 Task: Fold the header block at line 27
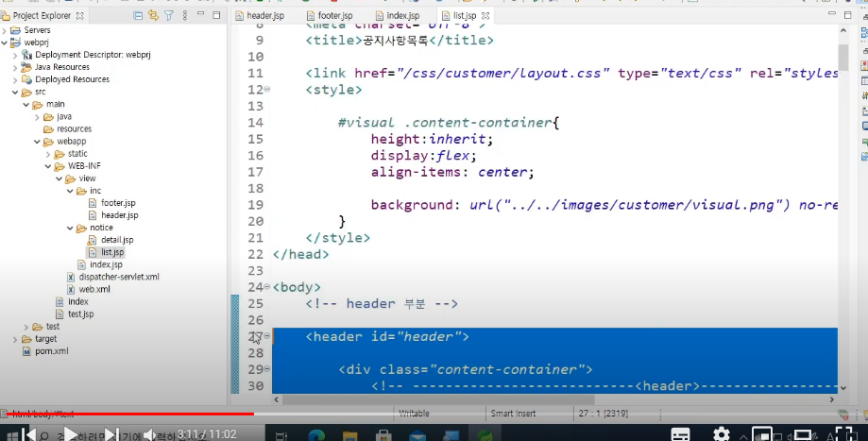click(267, 335)
